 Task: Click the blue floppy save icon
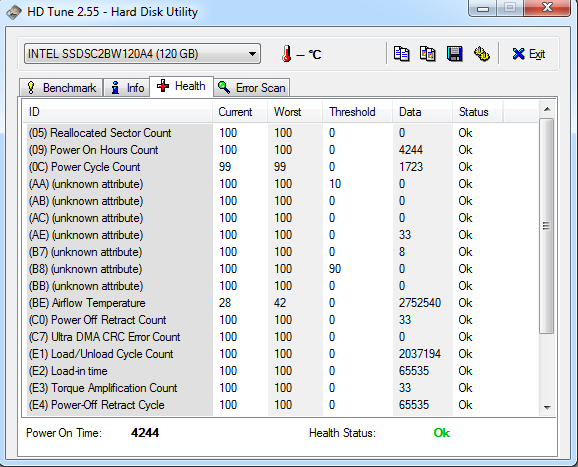point(455,54)
